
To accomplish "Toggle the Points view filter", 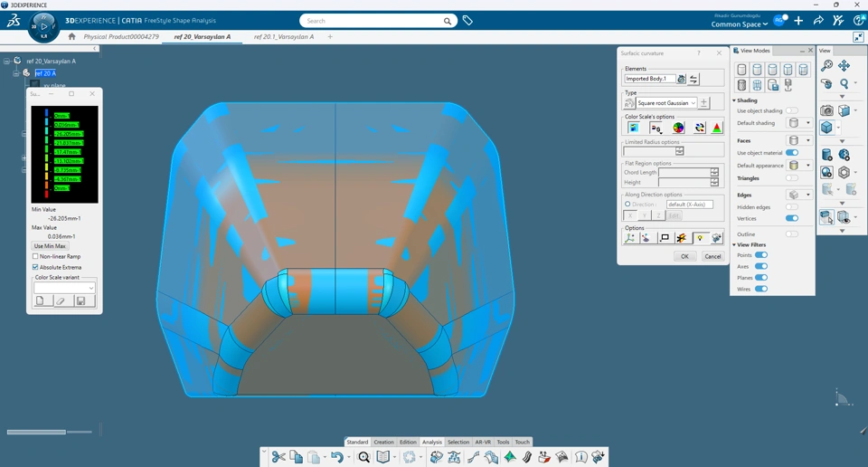I will (x=761, y=255).
